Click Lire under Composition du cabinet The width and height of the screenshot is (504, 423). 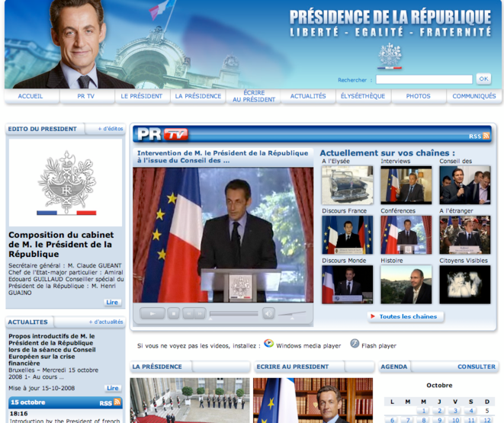[112, 303]
